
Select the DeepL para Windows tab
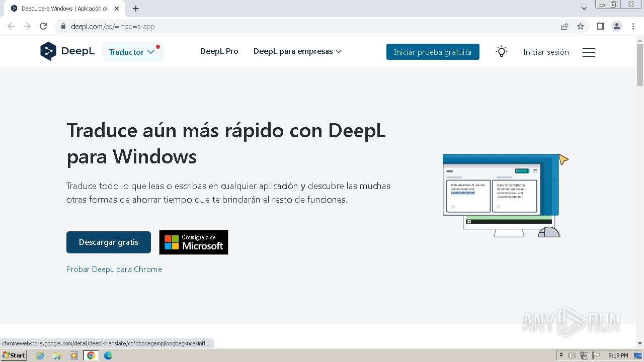(x=64, y=9)
